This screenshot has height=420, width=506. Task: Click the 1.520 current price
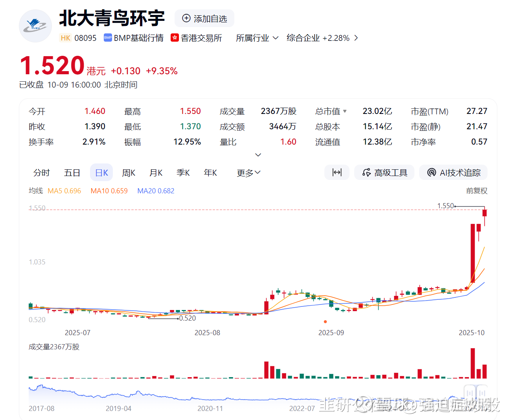click(52, 65)
